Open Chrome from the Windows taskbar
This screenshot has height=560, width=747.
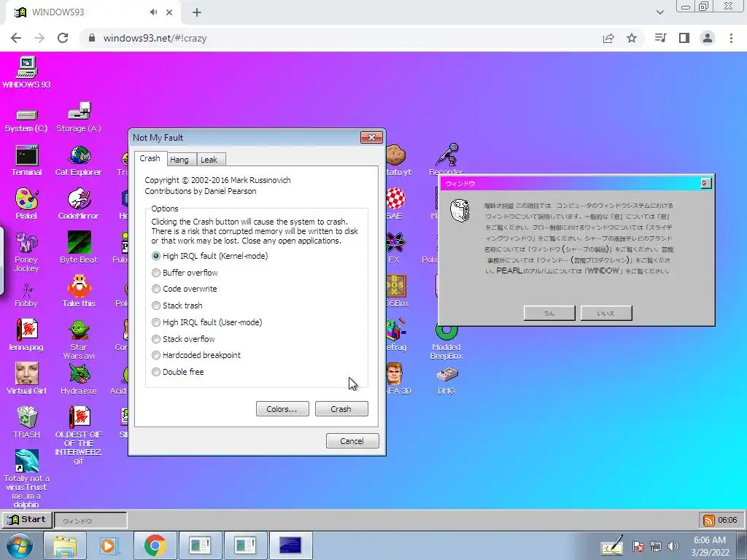click(x=155, y=545)
